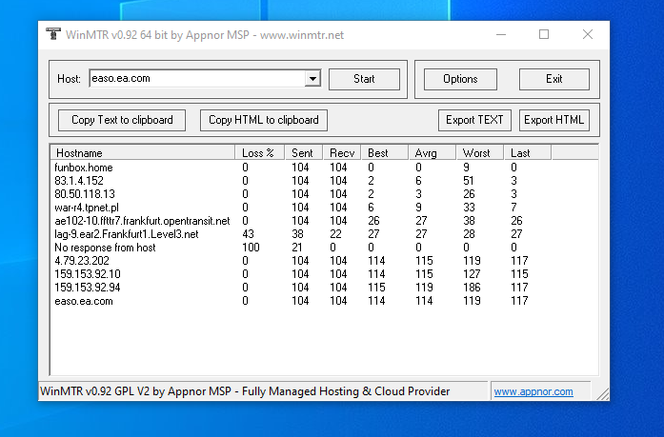Viewport: 664px width, 437px height.
Task: Close the WinMTR window
Action: point(587,34)
